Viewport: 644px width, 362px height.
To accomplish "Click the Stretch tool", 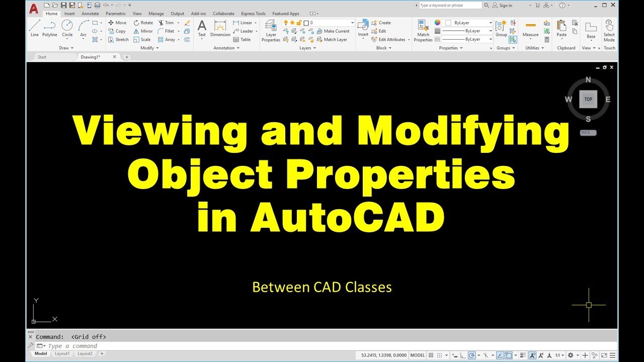I will click(x=118, y=39).
